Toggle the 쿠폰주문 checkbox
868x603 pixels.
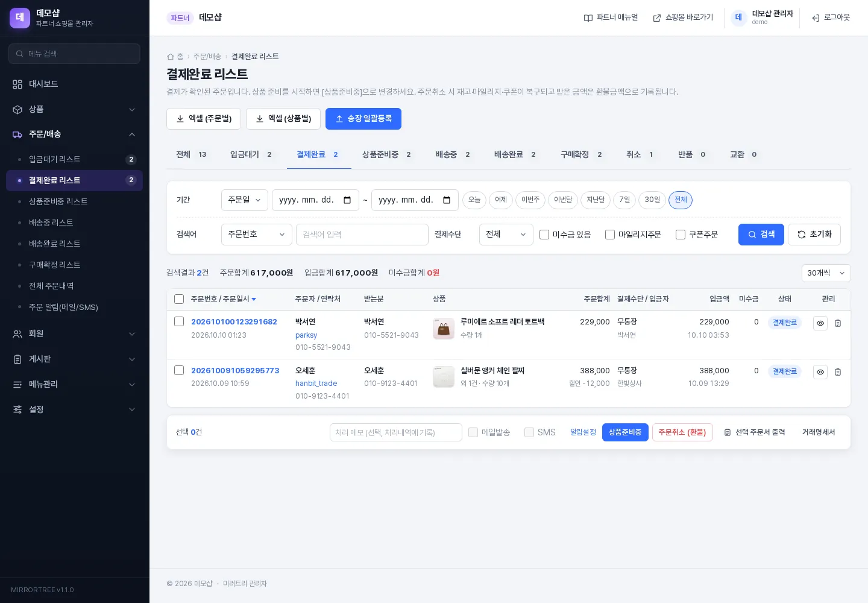[x=681, y=235]
